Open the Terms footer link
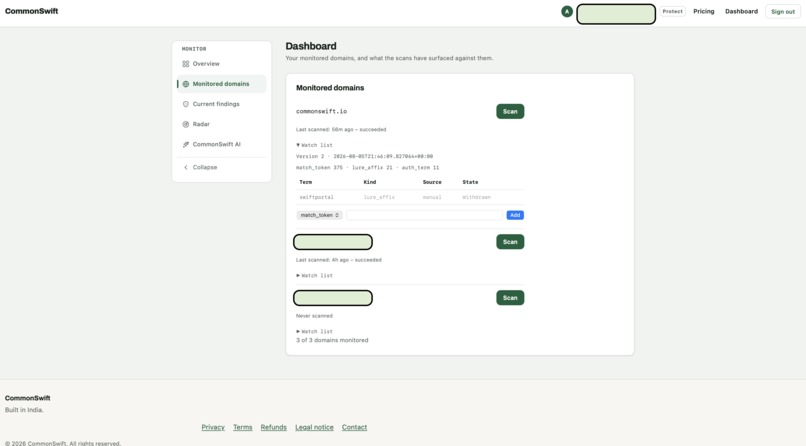806x446 pixels. pyautogui.click(x=243, y=427)
